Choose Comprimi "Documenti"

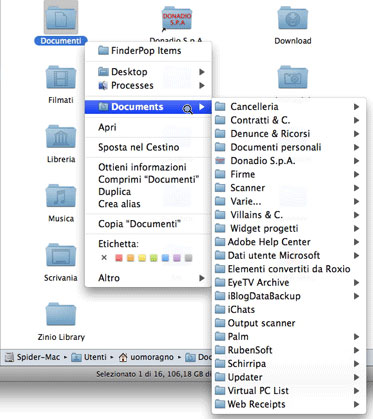pyautogui.click(x=148, y=179)
